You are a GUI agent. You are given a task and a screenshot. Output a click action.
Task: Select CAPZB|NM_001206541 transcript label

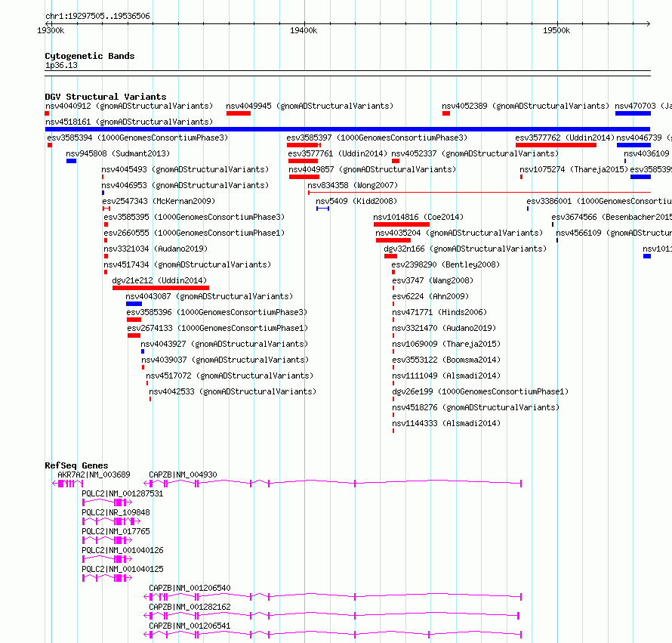pos(190,626)
